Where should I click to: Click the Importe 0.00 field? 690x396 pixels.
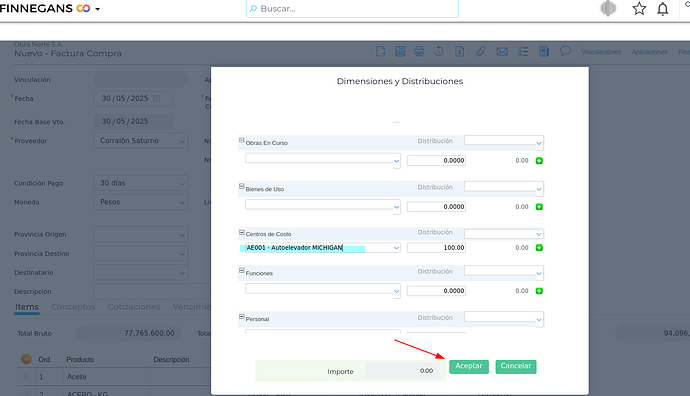click(402, 371)
